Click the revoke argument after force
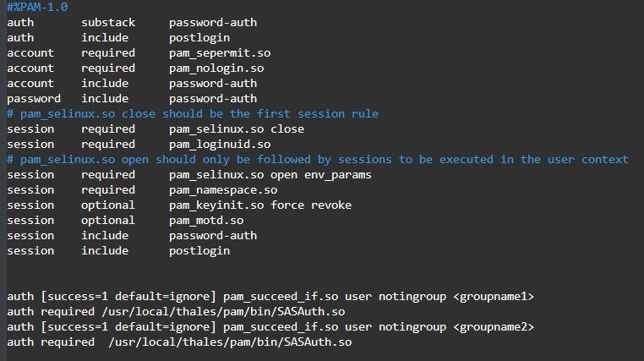The width and height of the screenshot is (644, 361). [x=331, y=205]
